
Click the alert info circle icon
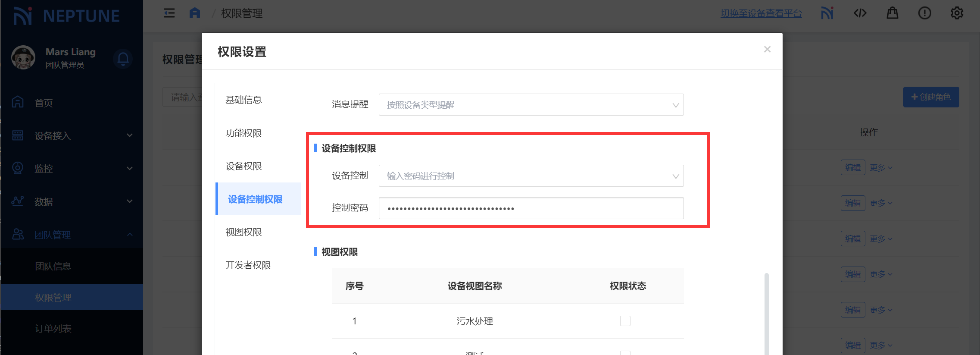click(924, 13)
